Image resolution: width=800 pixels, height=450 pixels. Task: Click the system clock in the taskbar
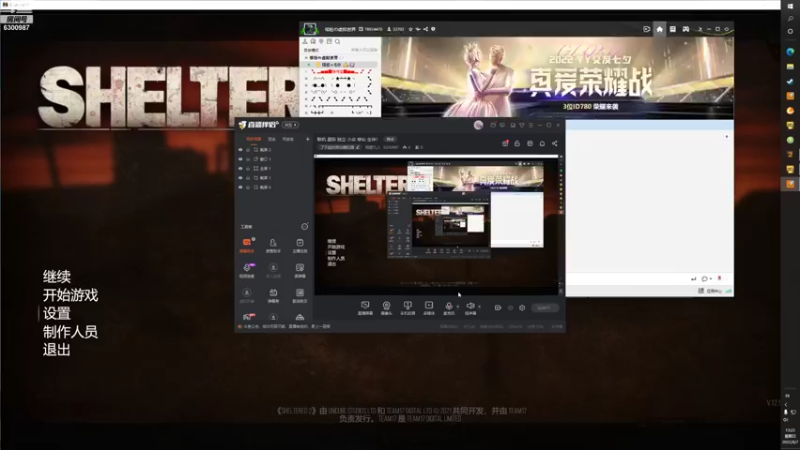tap(790, 435)
